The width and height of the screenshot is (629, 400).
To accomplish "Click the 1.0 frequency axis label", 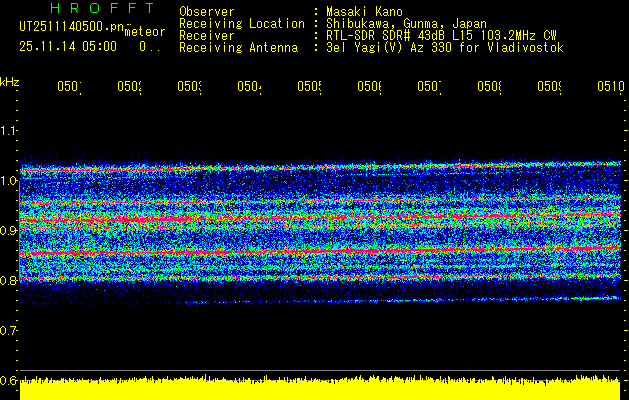I will [8, 180].
